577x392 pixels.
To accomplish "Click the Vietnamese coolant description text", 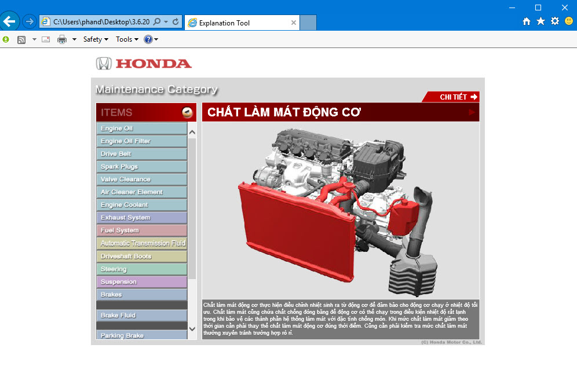I will [341, 319].
